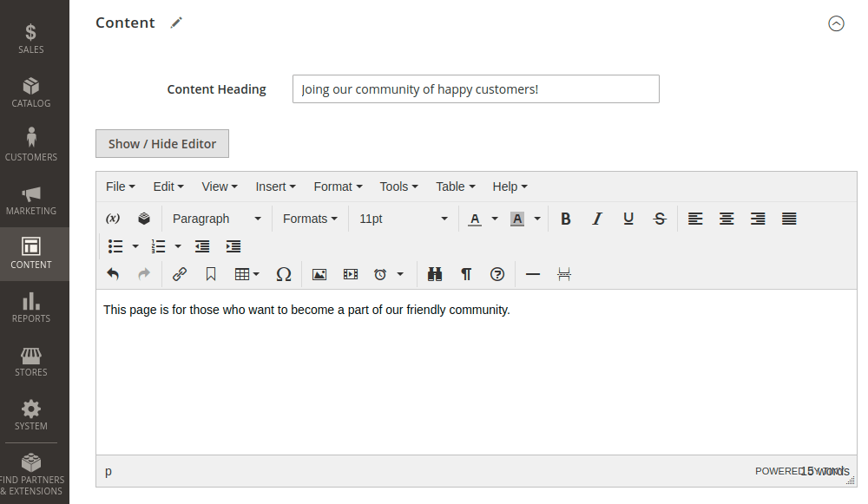868x504 pixels.
Task: Open the table dropdown arrow in toolbar
Action: point(256,274)
